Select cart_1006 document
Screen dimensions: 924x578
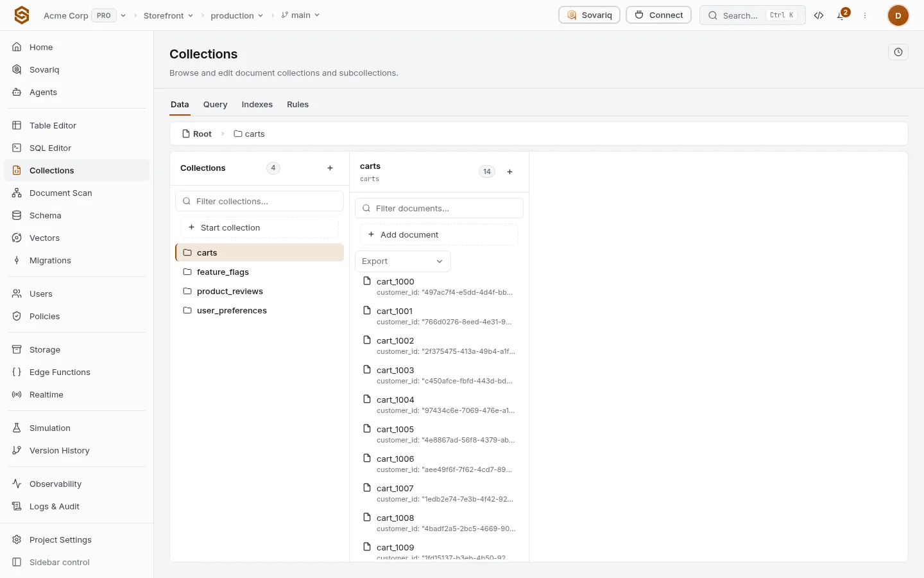pyautogui.click(x=440, y=464)
